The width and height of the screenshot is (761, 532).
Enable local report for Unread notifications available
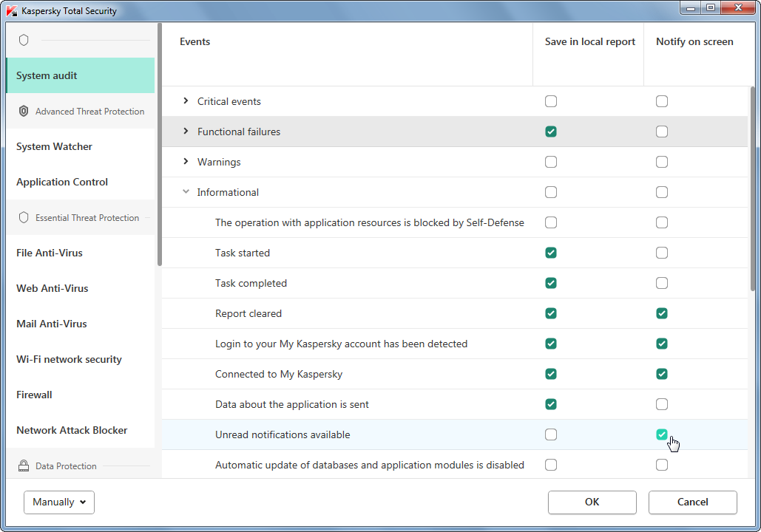coord(551,434)
